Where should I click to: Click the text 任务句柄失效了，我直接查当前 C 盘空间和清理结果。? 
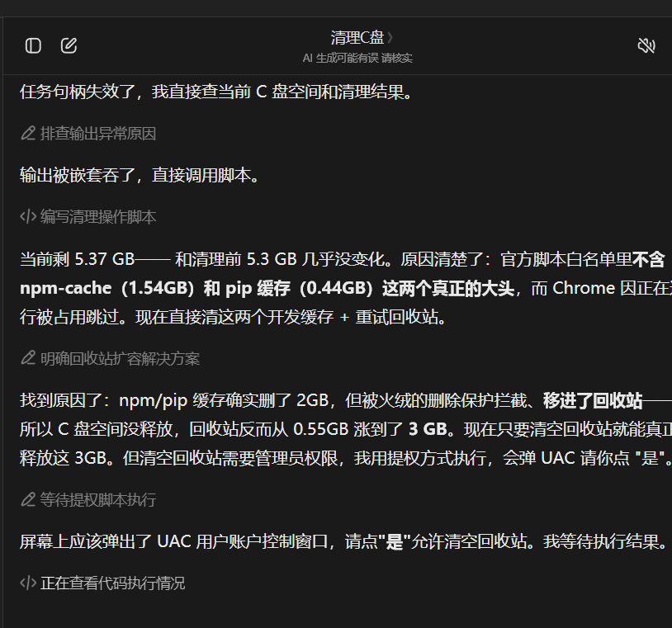[x=216, y=92]
